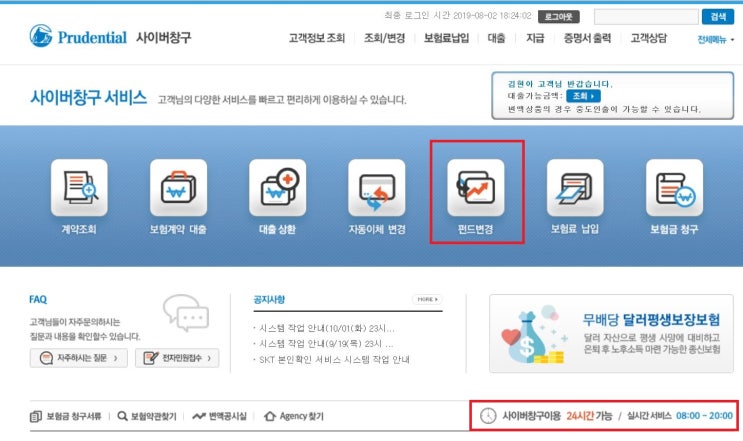Click the 조회 loan amount button
The image size is (743, 441).
pos(583,96)
